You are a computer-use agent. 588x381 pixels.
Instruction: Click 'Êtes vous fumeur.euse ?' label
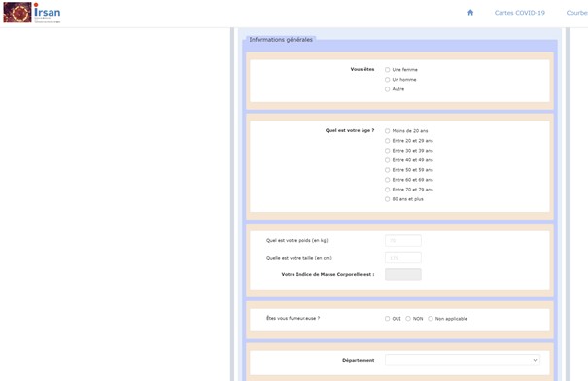coord(293,318)
